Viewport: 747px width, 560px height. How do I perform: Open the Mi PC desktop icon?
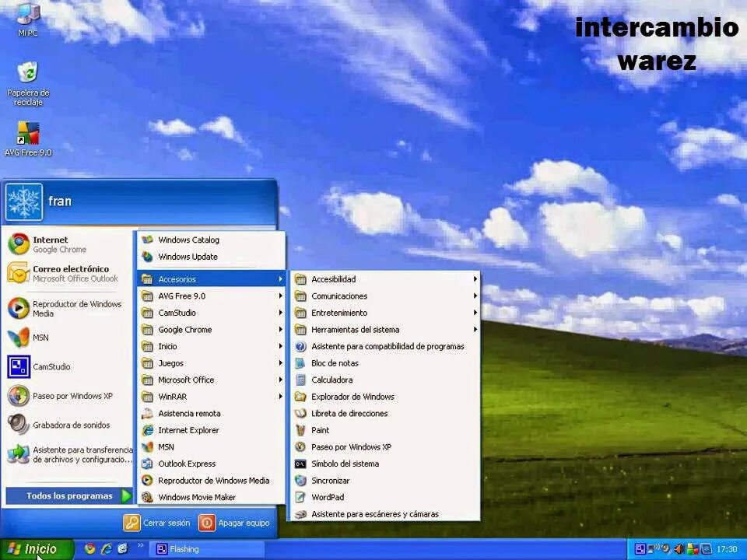click(x=28, y=18)
